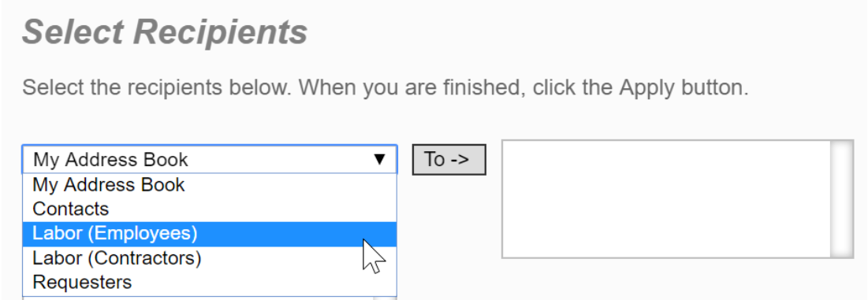Viewport: 868px width, 300px height.
Task: Click the selected My Address Book text in combo
Action: pos(110,160)
